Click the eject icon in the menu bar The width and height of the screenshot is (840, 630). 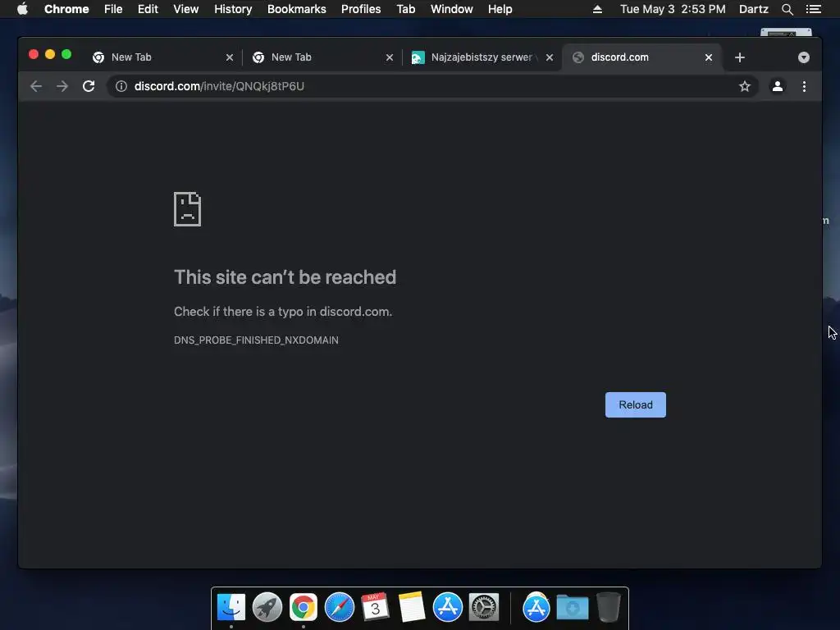[597, 9]
